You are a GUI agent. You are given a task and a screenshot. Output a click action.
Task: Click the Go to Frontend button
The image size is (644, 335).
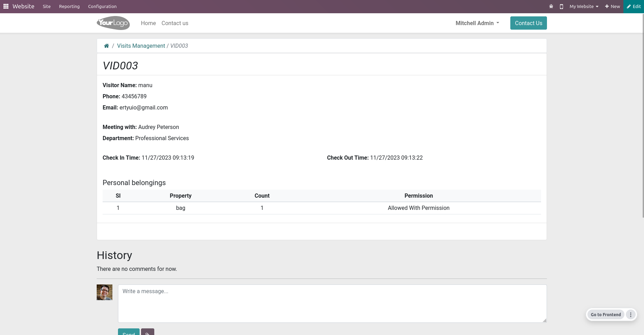pos(606,314)
